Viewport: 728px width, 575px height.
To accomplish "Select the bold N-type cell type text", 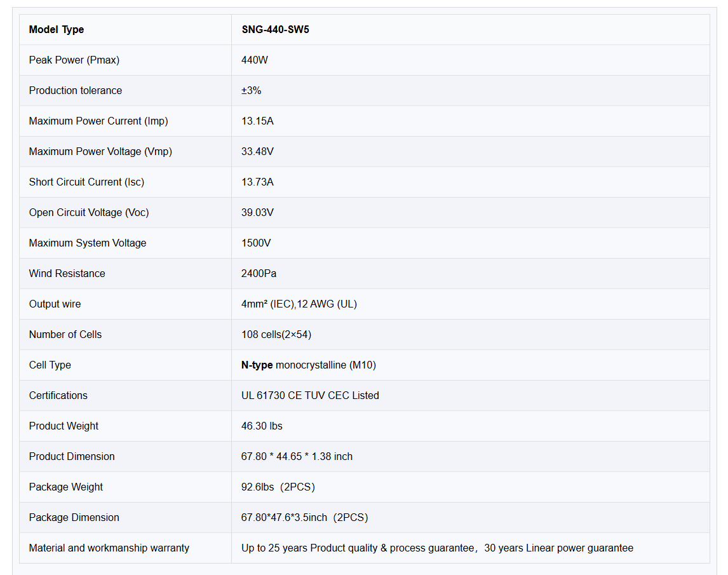I will [257, 365].
